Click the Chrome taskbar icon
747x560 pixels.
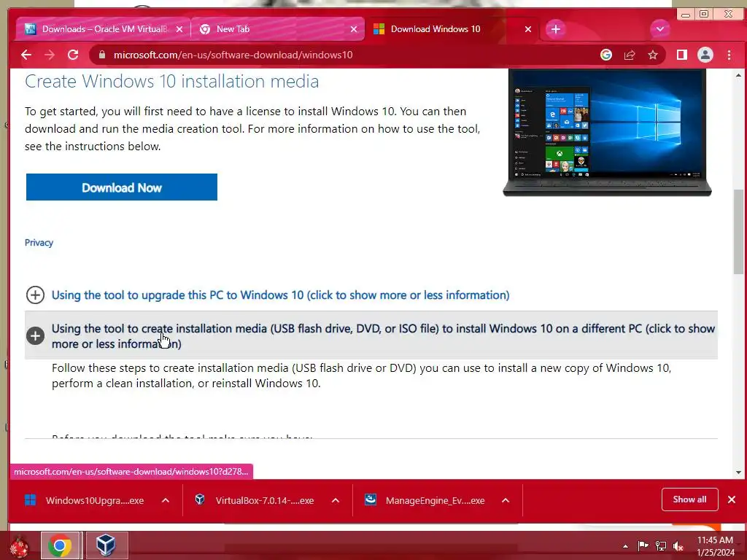tap(60, 545)
